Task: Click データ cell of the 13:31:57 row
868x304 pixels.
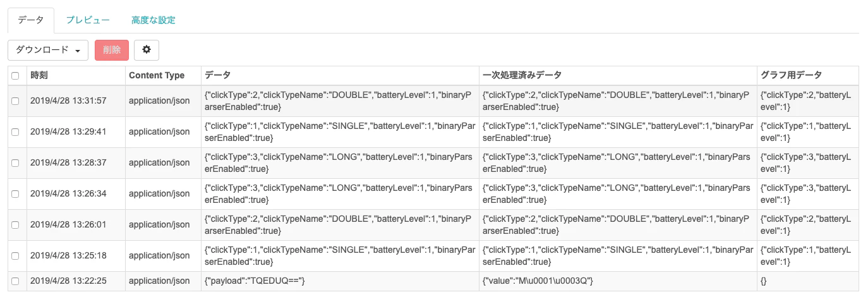Action: coord(340,101)
